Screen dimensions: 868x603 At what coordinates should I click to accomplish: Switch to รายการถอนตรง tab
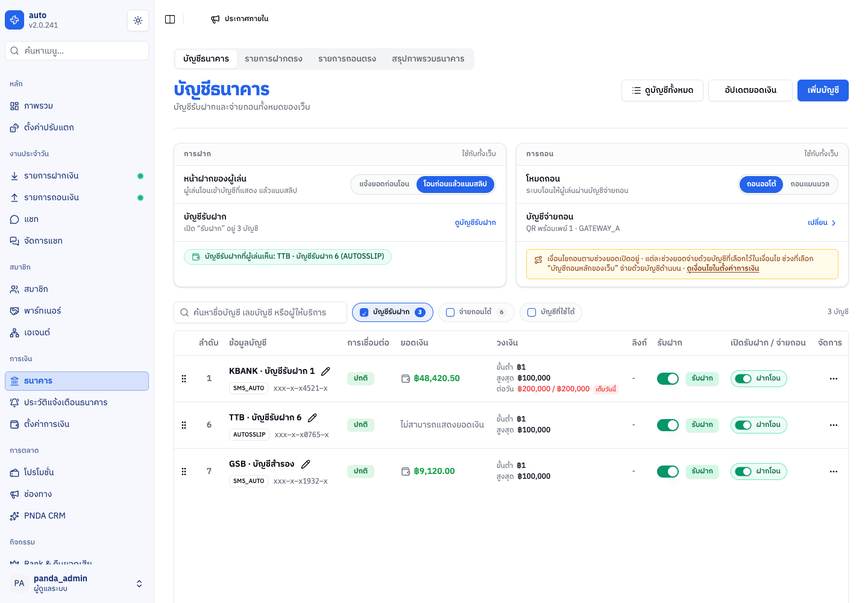coord(347,59)
